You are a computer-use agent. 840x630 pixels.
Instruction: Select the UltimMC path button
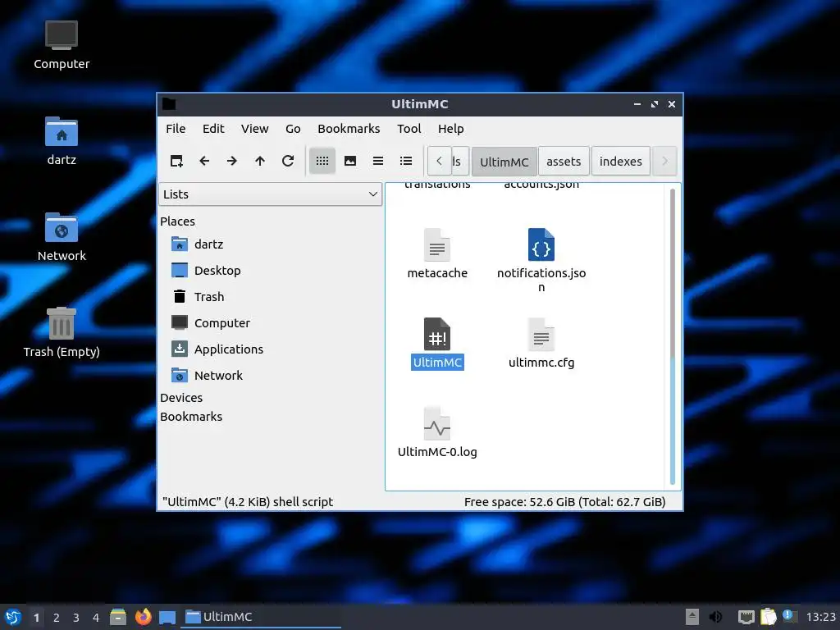[x=504, y=162]
